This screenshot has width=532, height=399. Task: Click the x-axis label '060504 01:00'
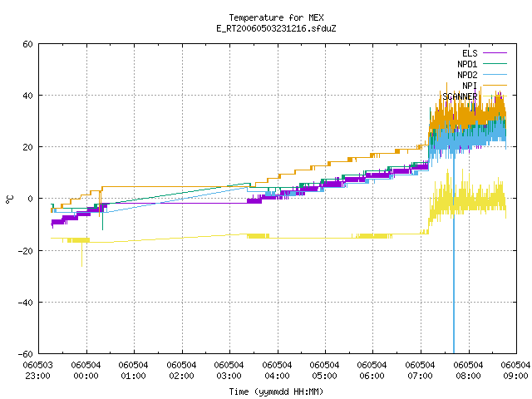pos(134,371)
